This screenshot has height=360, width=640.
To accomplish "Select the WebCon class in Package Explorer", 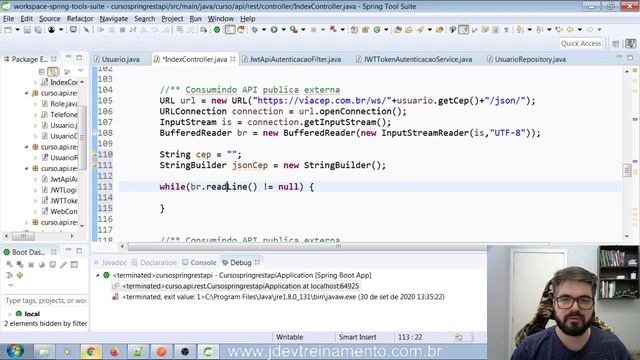I will pos(63,211).
